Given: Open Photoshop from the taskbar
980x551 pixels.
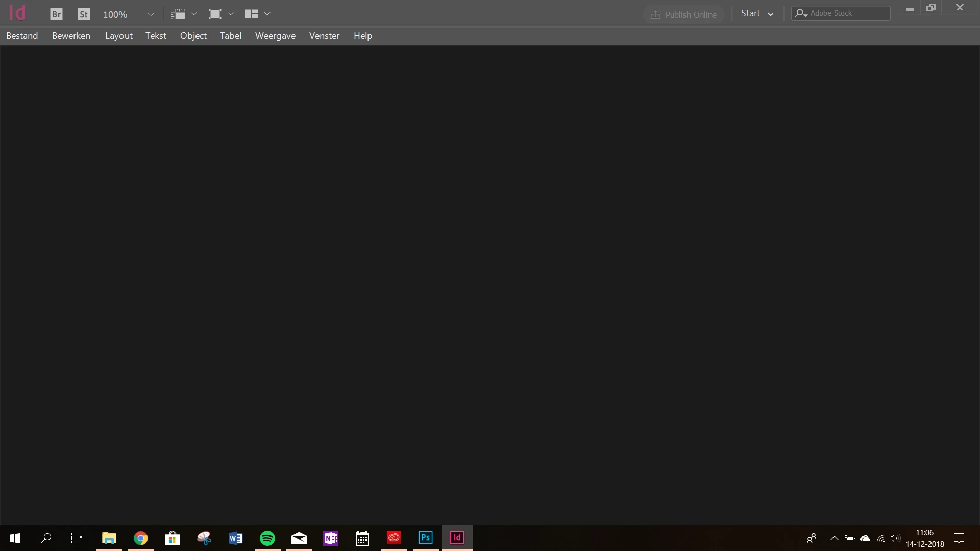Looking at the screenshot, I should [x=425, y=538].
